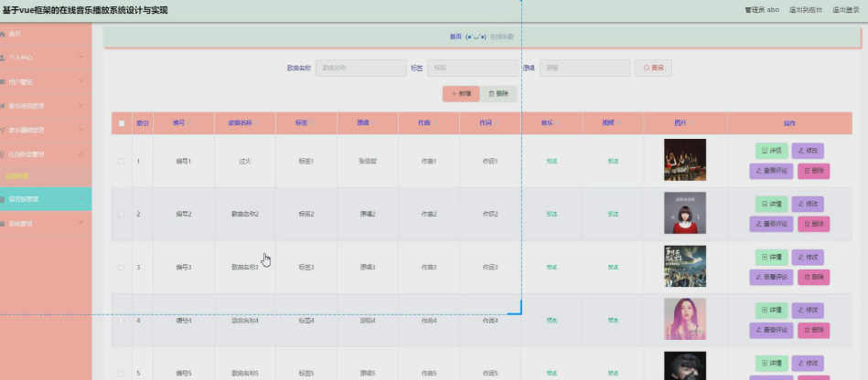Check the checkbox for row 编号3
Image resolution: width=868 pixels, height=380 pixels.
(x=122, y=267)
